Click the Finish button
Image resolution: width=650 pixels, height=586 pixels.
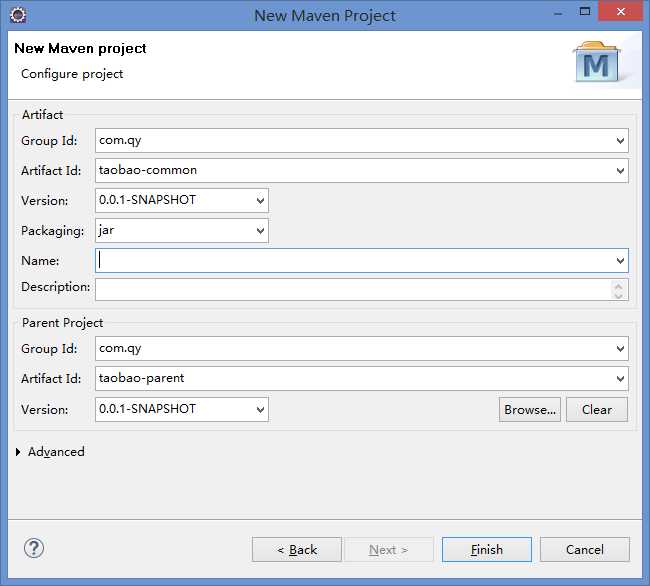(487, 550)
